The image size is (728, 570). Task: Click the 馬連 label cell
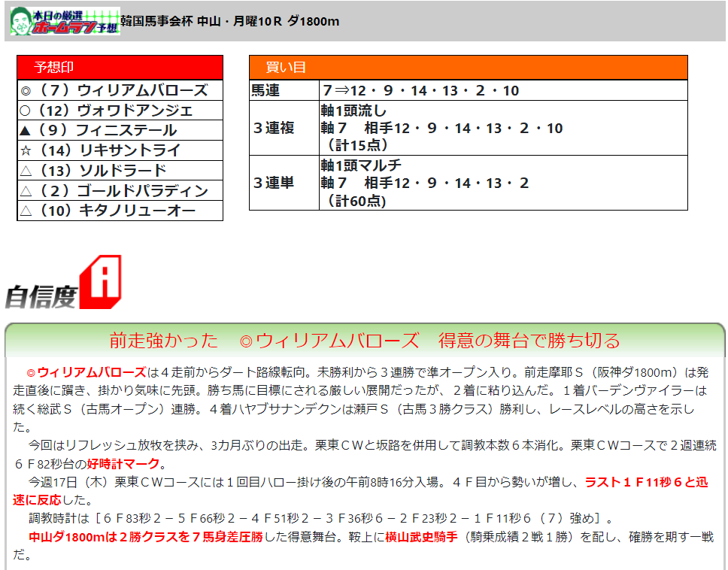coord(284,90)
